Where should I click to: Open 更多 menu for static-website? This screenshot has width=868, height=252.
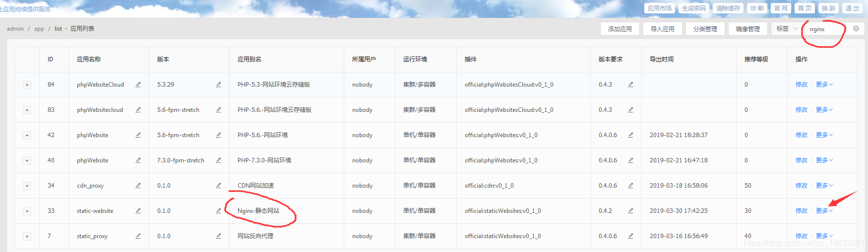pos(824,211)
